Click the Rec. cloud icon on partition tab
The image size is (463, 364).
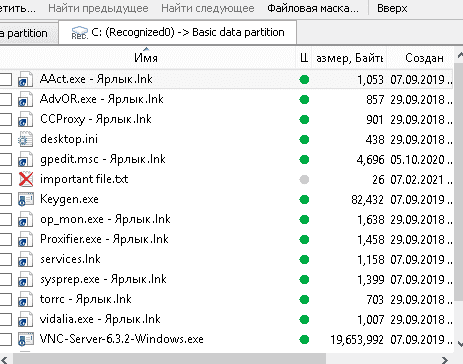pos(80,33)
